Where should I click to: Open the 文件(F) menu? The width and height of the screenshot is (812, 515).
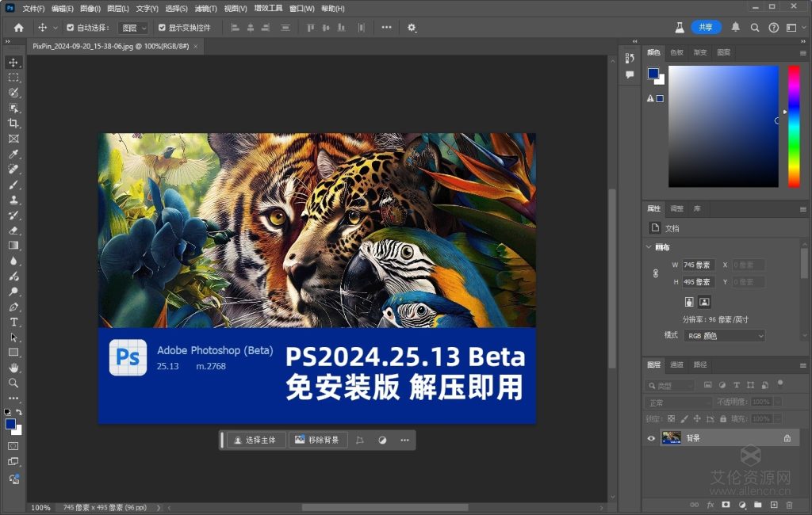33,8
